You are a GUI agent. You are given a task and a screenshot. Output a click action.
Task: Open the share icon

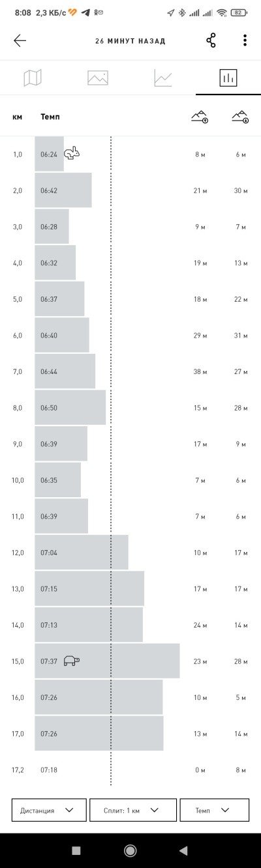click(211, 40)
